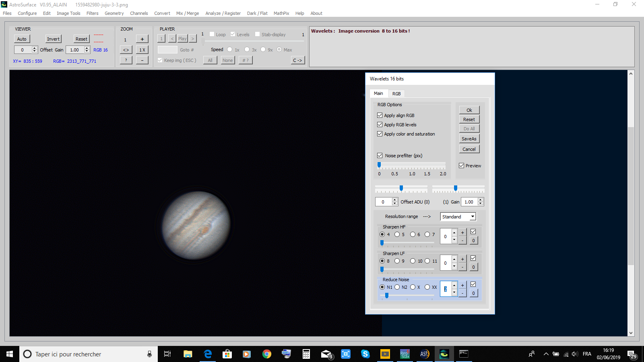Select Reduce Noise N2 radio option
The image size is (644, 362).
tap(397, 287)
